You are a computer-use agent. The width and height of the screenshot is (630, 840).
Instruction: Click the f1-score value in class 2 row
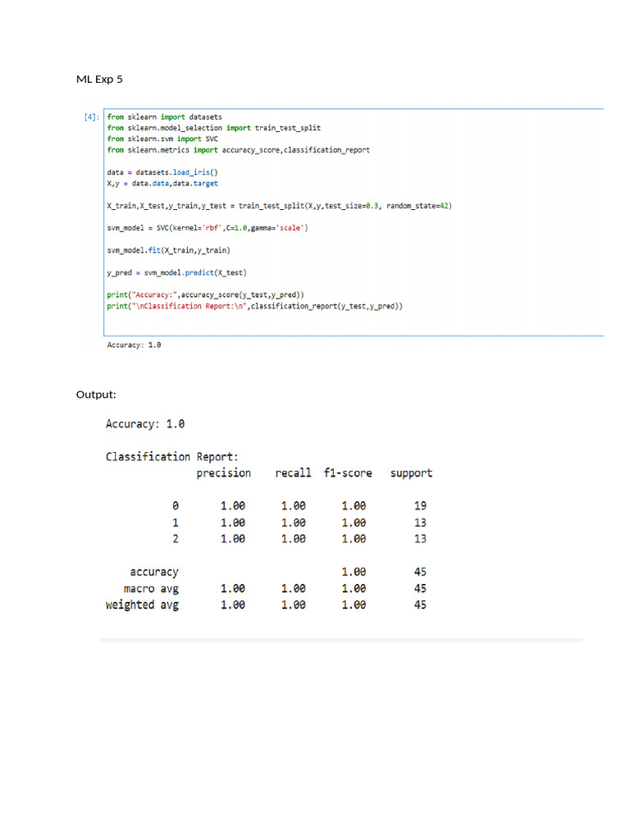354,539
